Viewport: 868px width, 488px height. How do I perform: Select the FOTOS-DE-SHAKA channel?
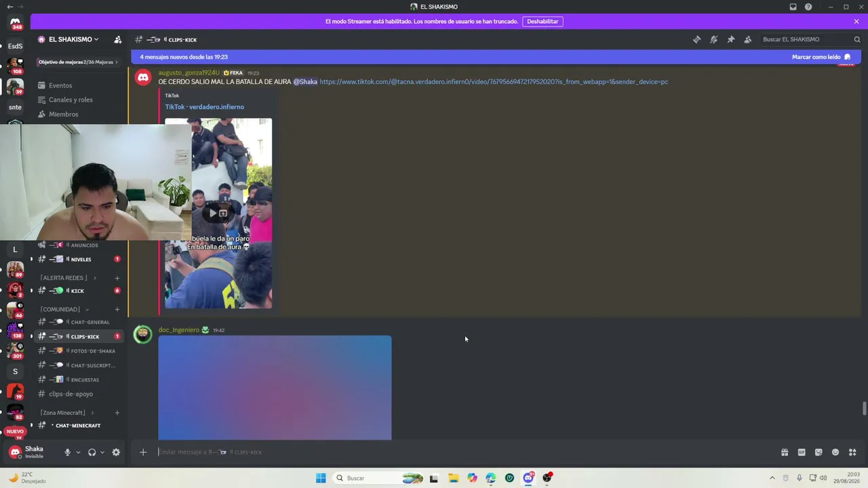80,351
